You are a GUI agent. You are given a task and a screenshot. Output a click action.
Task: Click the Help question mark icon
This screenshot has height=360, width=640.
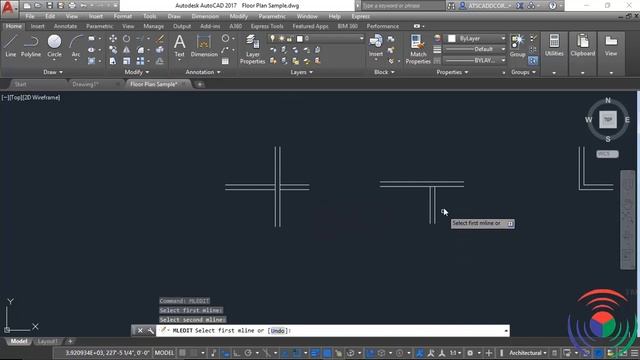pyautogui.click(x=552, y=6)
